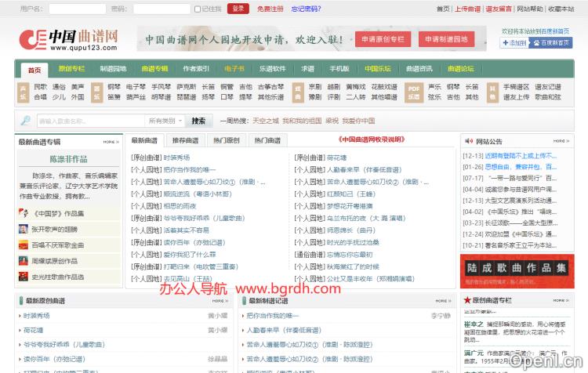Click the 中国曲谱网 site logo
This screenshot has width=588, height=373.
(x=69, y=39)
